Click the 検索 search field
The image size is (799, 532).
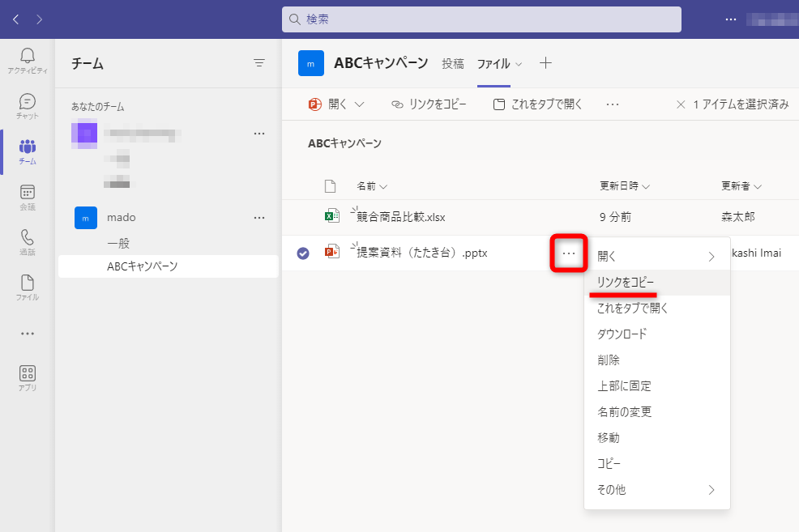(482, 19)
